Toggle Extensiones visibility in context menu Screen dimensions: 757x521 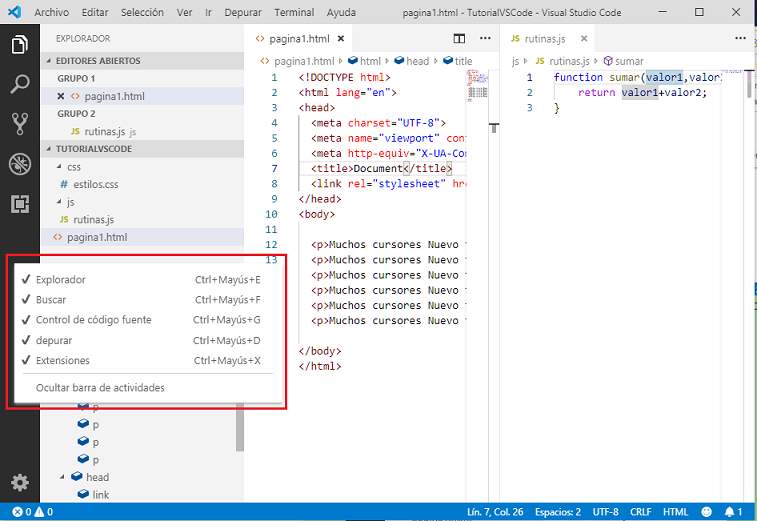coord(148,361)
